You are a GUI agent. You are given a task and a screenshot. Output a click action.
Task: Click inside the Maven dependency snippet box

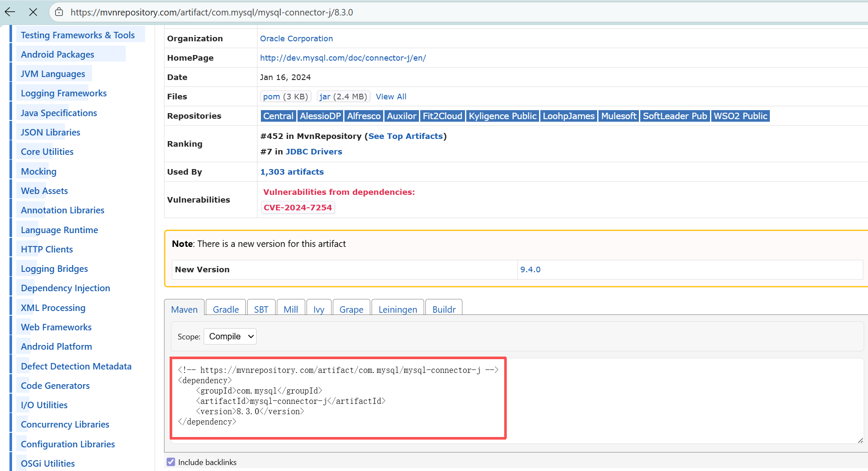(x=338, y=396)
